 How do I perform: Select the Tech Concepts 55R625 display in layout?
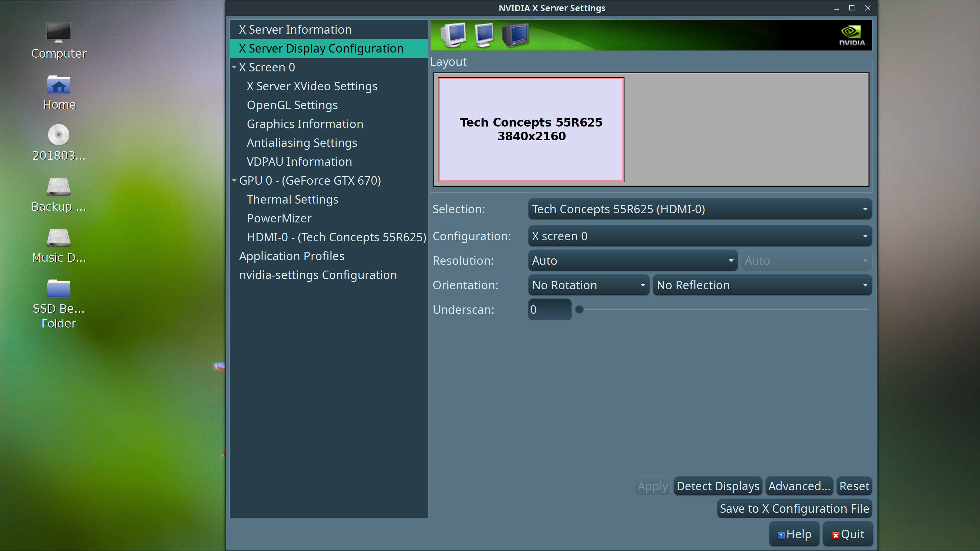coord(531,130)
